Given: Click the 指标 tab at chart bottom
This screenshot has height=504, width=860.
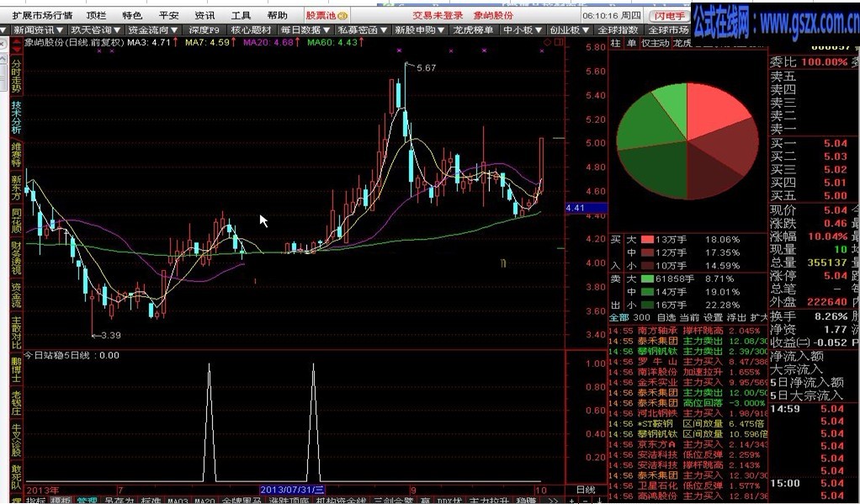Looking at the screenshot, I should coord(36,500).
